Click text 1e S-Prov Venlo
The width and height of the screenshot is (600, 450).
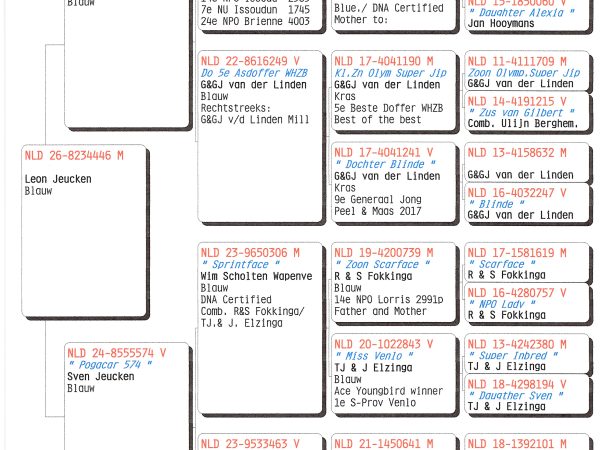375,403
